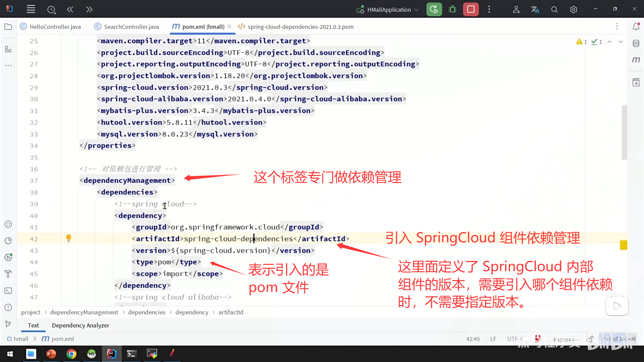Image resolution: width=644 pixels, height=362 pixels.
Task: Open Notifications bell panel
Action: click(x=636, y=26)
